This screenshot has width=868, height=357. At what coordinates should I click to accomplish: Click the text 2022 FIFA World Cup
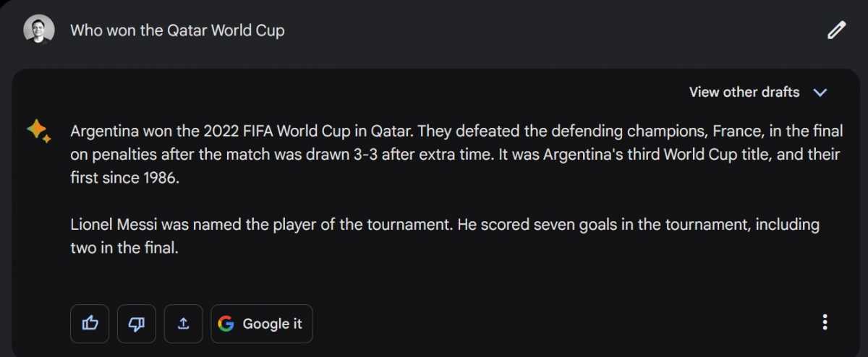(x=286, y=132)
